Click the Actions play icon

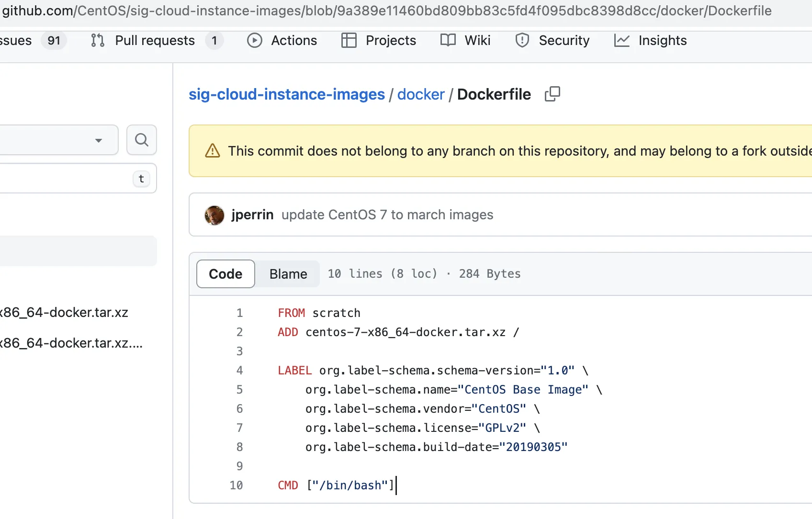tap(255, 41)
